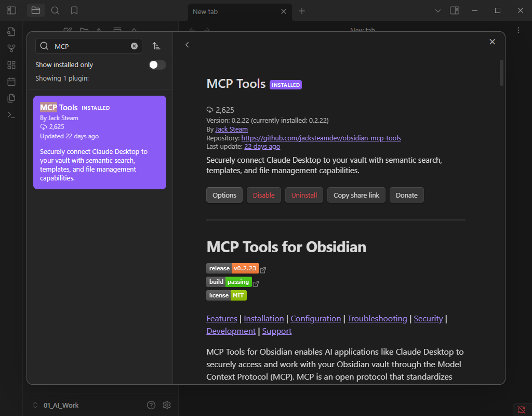The image size is (532, 416).
Task: Click the Donate button
Action: click(406, 196)
